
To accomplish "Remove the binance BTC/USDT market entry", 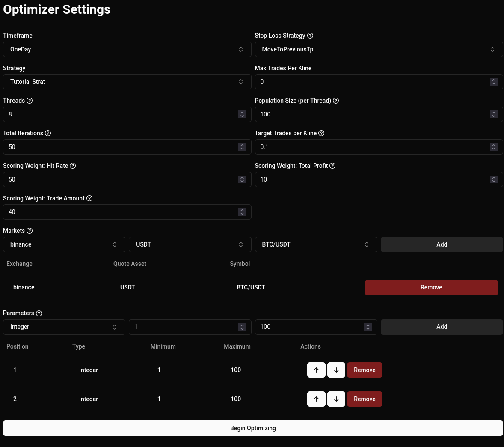I will (431, 287).
